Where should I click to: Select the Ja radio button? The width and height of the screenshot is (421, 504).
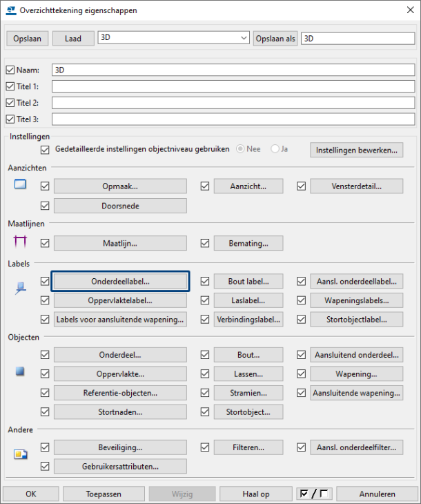coord(275,149)
